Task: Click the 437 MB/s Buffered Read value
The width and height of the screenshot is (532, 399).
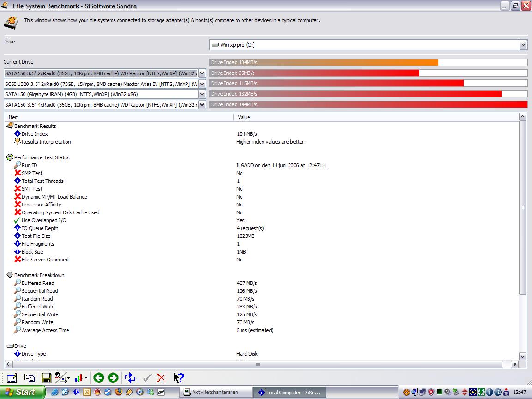Action: point(247,283)
